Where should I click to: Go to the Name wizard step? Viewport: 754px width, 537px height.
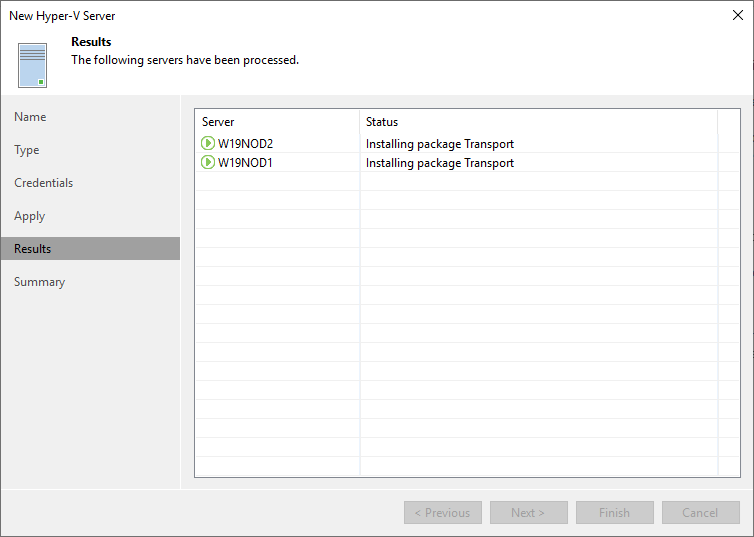pyautogui.click(x=30, y=117)
